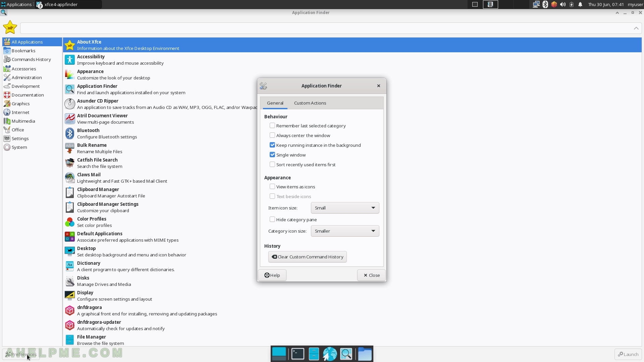This screenshot has height=362, width=644.
Task: Open the folder icon in bottom dock
Action: [365, 354]
